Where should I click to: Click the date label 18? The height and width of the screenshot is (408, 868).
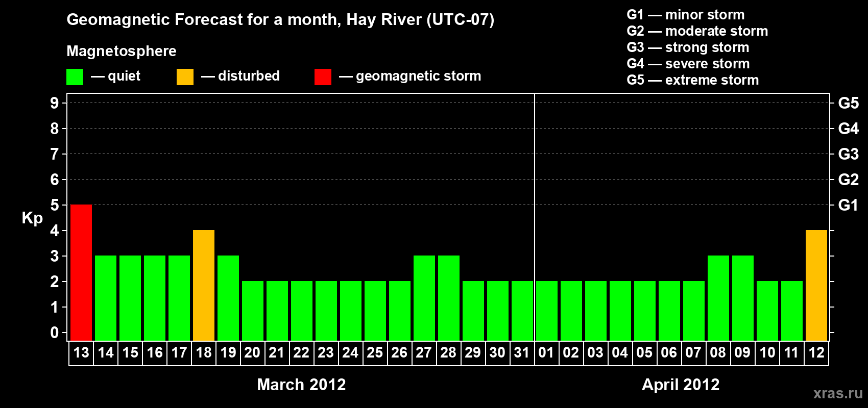coord(204,352)
